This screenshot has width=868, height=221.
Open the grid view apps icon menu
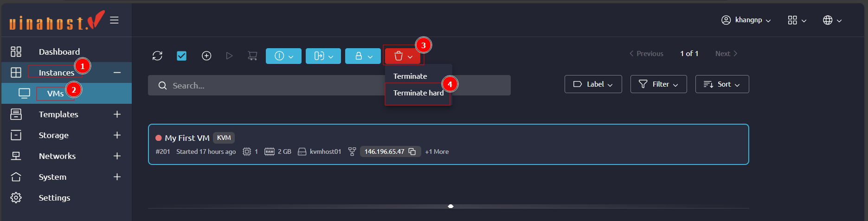[x=797, y=20]
